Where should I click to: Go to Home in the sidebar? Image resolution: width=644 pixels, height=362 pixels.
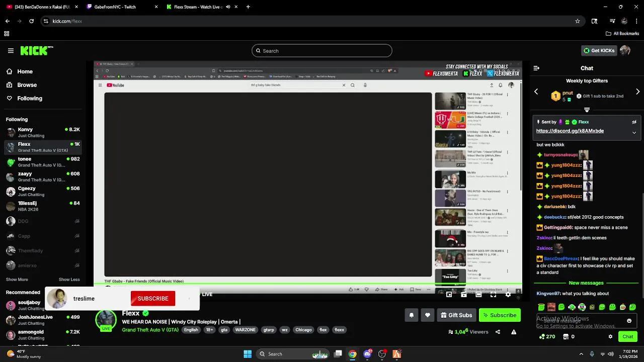point(20,71)
